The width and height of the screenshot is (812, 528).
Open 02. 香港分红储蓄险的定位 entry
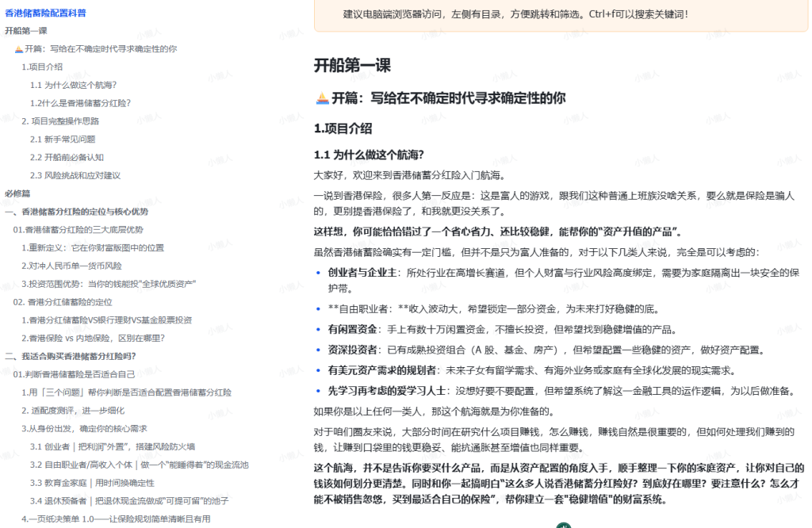63,302
